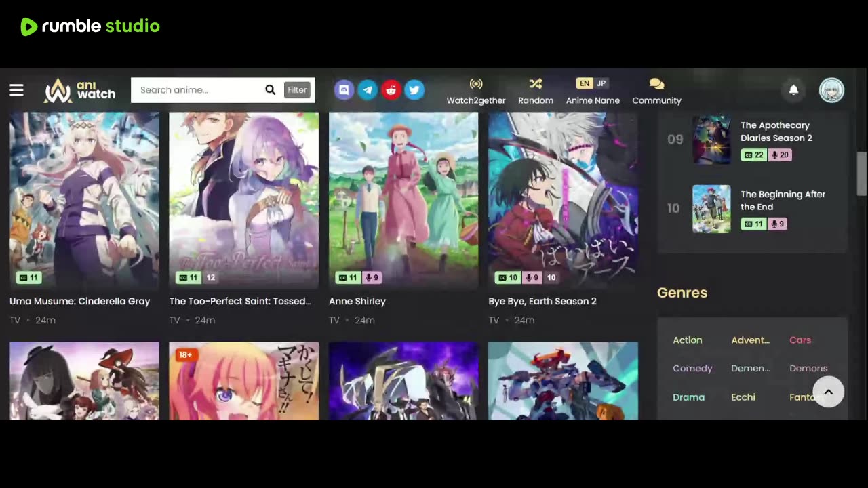The width and height of the screenshot is (868, 488).
Task: Click the Rumble Studio logo
Action: (x=90, y=26)
